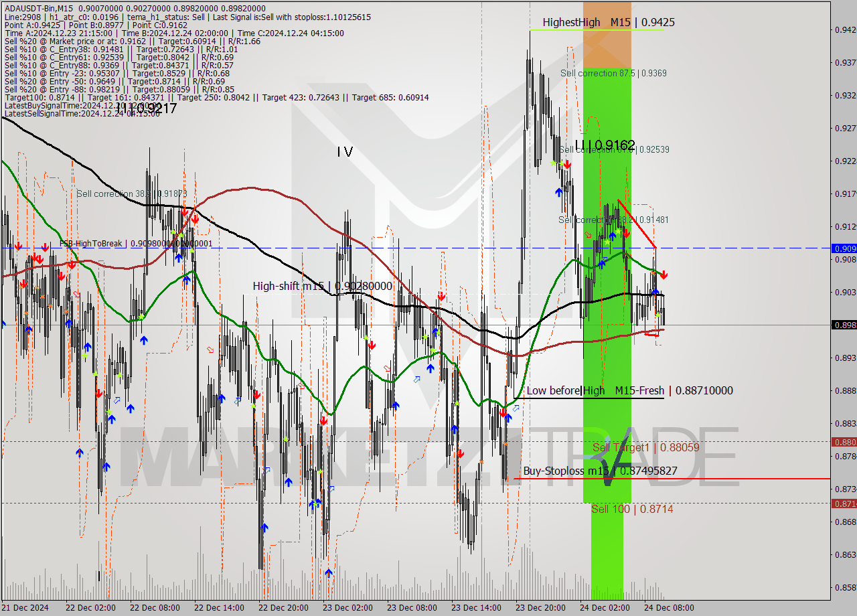Click the red sell arrow at the latest candle
The height and width of the screenshot is (616, 857).
pyautogui.click(x=663, y=275)
